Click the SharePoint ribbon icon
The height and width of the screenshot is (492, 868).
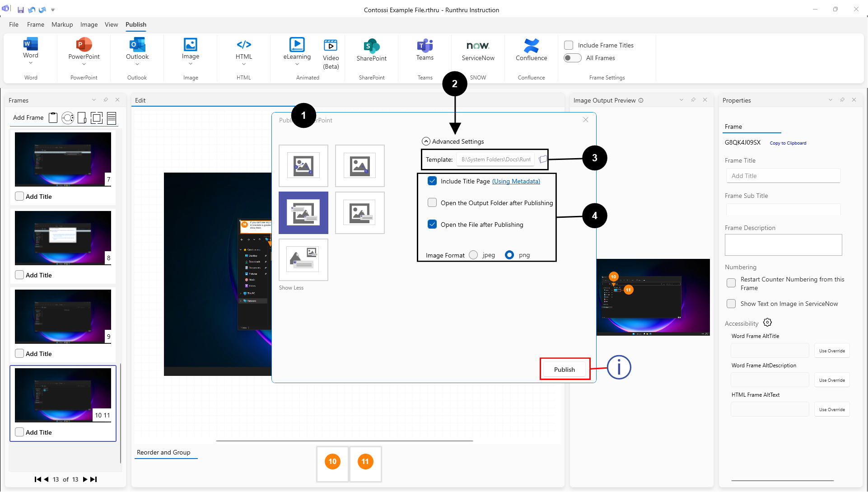[371, 46]
